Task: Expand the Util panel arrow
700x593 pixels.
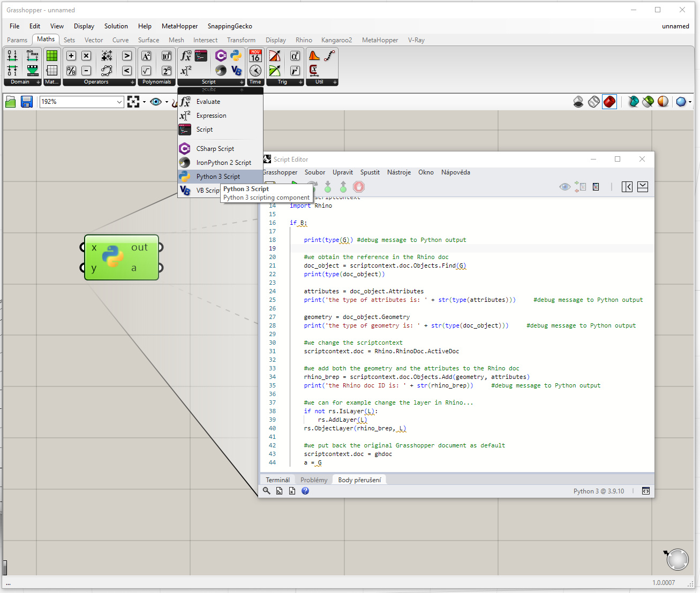Action: [335, 82]
